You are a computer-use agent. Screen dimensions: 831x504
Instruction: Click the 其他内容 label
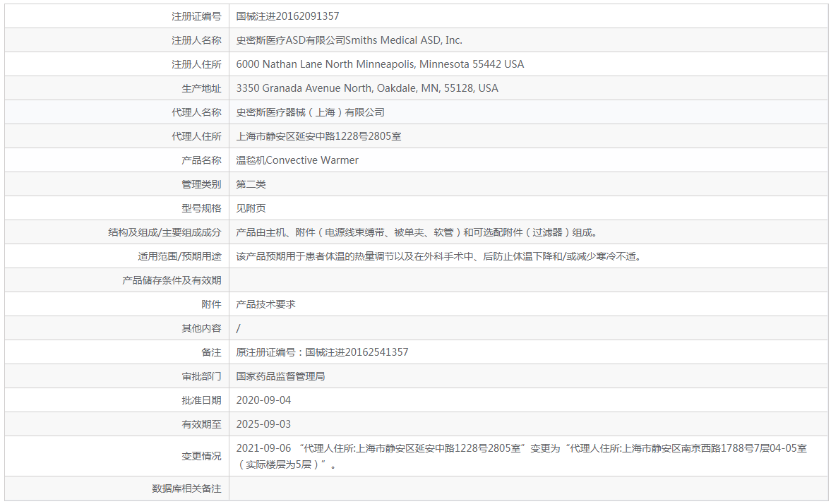coord(201,328)
